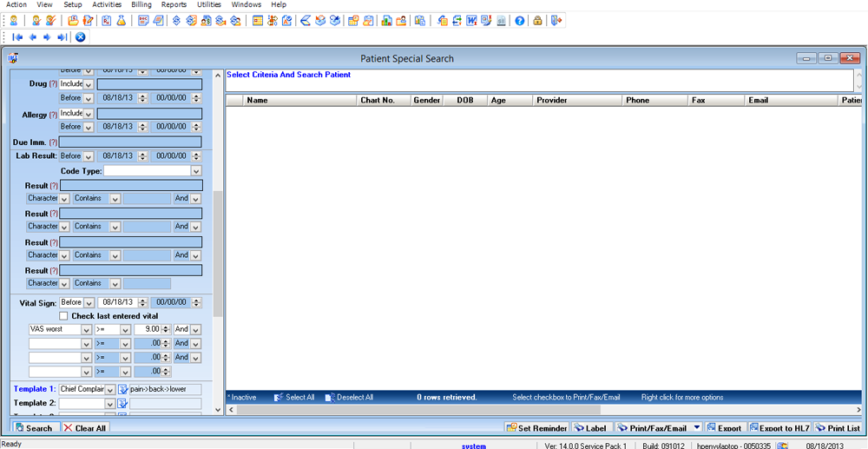Click the Provider column header

click(x=577, y=100)
